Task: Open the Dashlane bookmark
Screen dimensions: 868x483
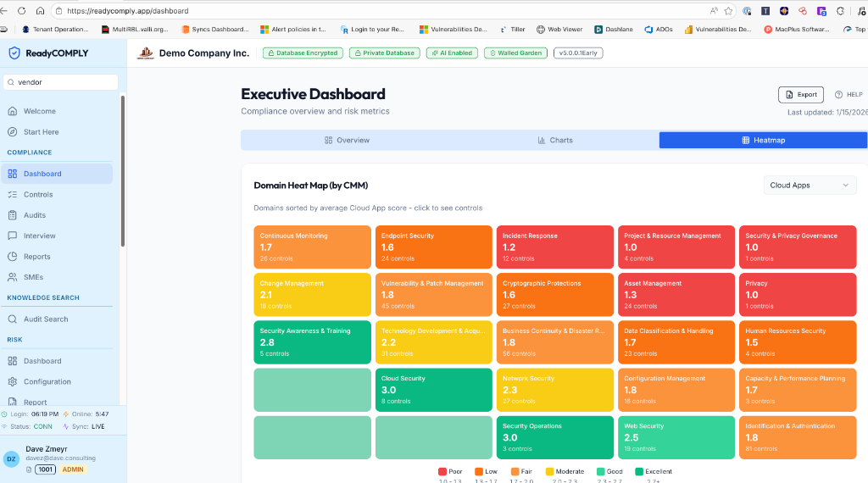Action: 614,30
